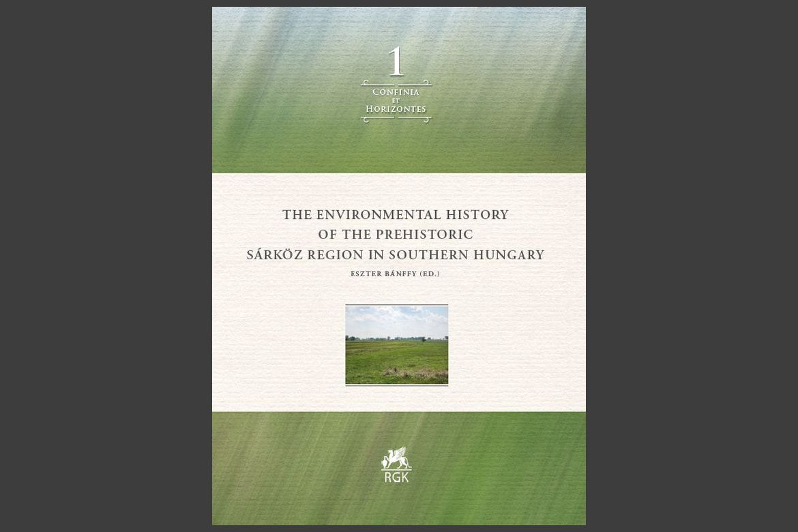Click the small 'et' in the series emblem
The height and width of the screenshot is (532, 798).
tap(396, 101)
